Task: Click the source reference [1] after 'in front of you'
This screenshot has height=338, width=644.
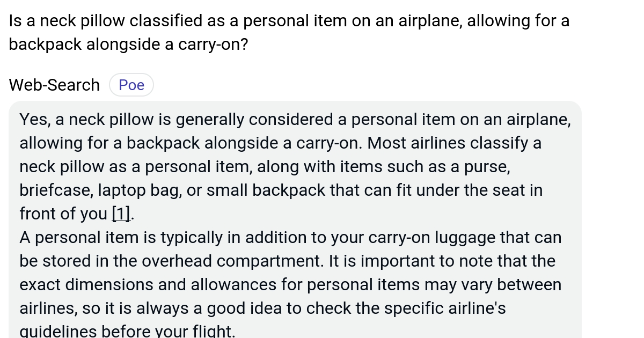Action: [x=120, y=214]
